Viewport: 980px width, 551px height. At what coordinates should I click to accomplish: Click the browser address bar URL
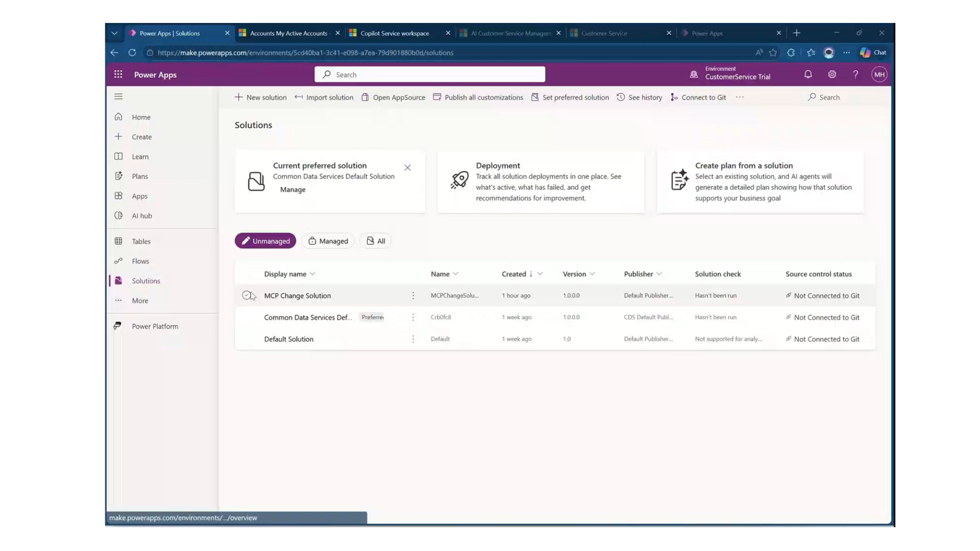[305, 53]
